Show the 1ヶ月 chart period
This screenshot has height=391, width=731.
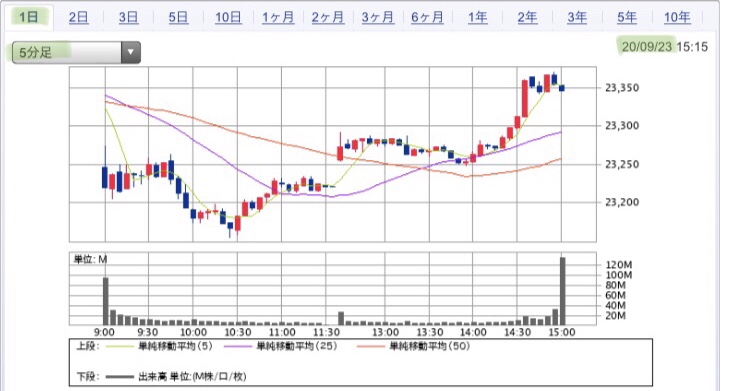click(278, 18)
